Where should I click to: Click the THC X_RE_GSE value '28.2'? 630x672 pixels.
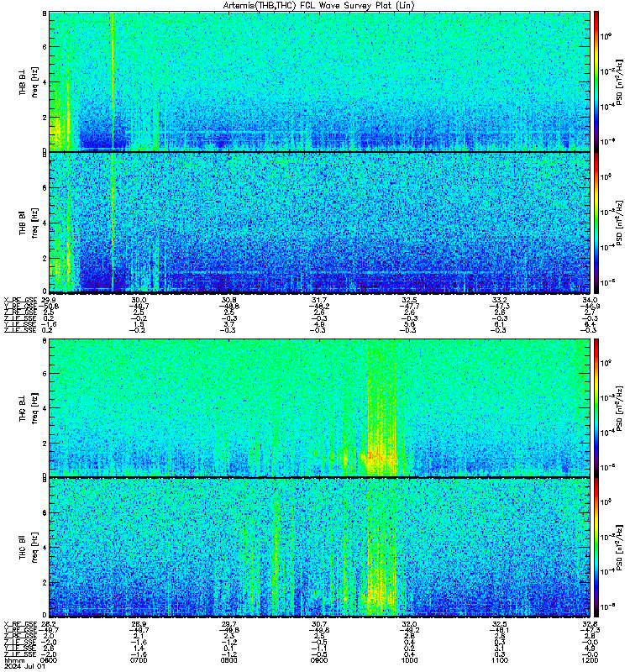[49, 624]
